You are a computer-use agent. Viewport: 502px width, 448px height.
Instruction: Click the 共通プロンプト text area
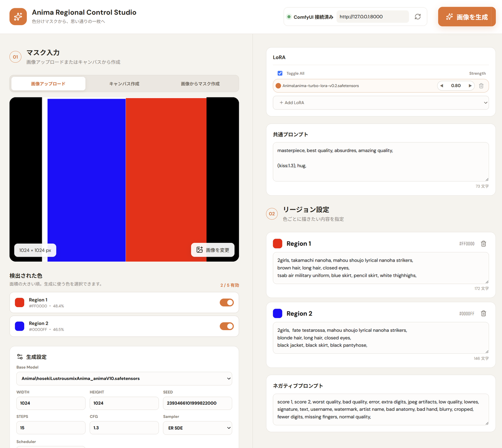[x=381, y=162]
